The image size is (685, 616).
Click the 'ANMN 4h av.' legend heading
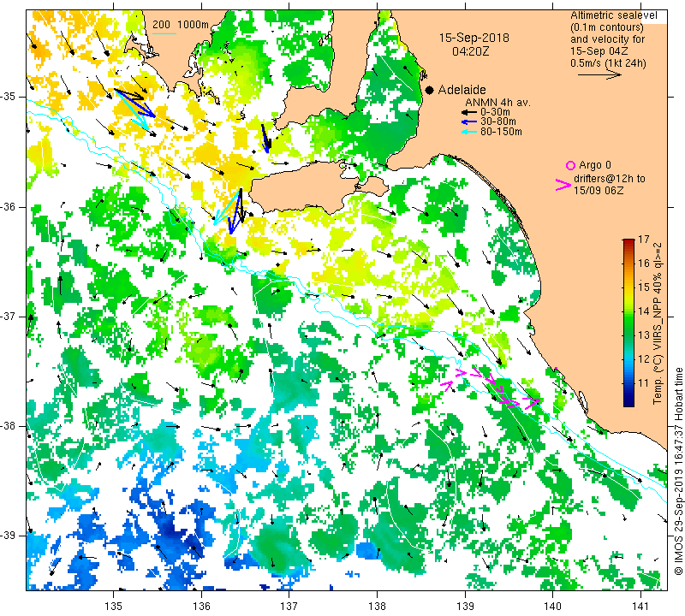tap(497, 103)
